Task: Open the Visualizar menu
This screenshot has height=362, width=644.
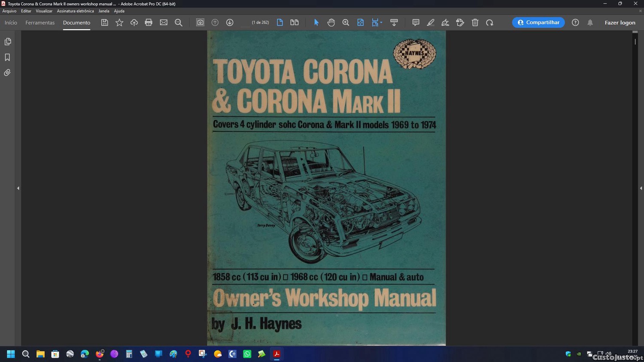Action: [x=44, y=11]
